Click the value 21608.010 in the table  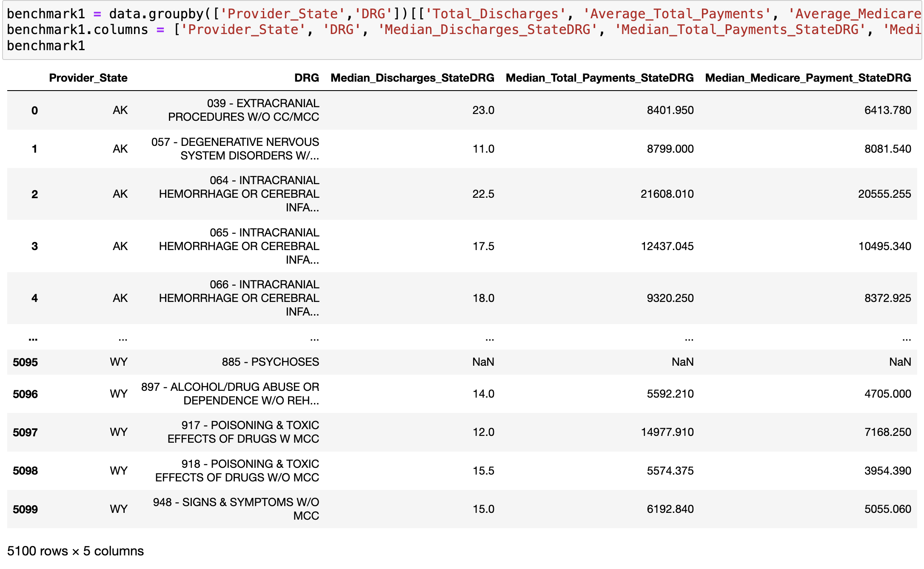click(667, 194)
